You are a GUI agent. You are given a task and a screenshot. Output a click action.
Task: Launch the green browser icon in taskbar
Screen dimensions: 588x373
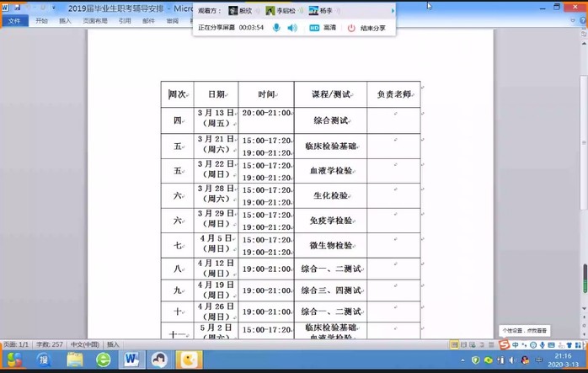pos(103,360)
